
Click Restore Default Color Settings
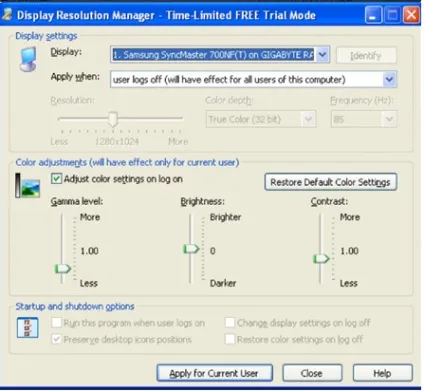[x=330, y=182]
